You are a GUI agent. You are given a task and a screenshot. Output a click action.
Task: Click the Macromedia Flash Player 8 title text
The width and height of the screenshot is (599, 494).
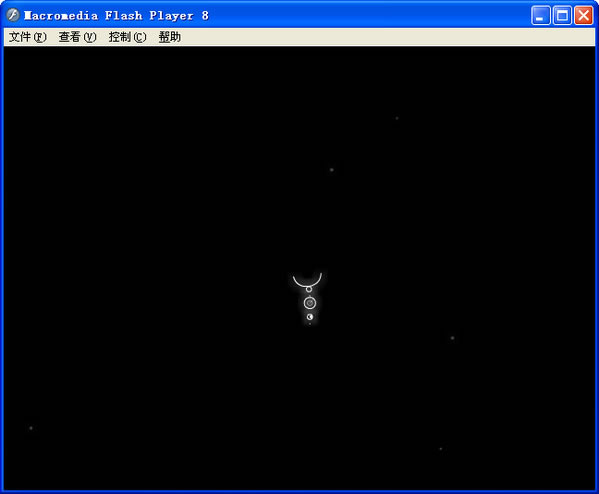116,16
